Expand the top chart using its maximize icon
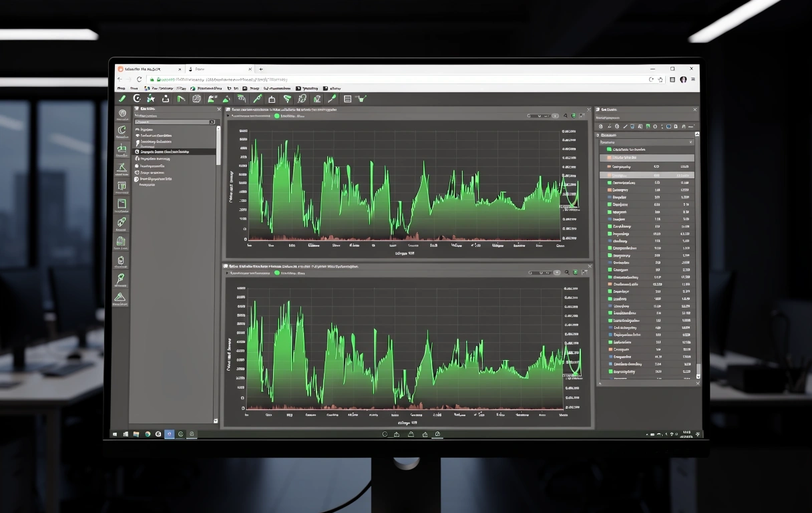The image size is (812, 513). click(x=583, y=116)
